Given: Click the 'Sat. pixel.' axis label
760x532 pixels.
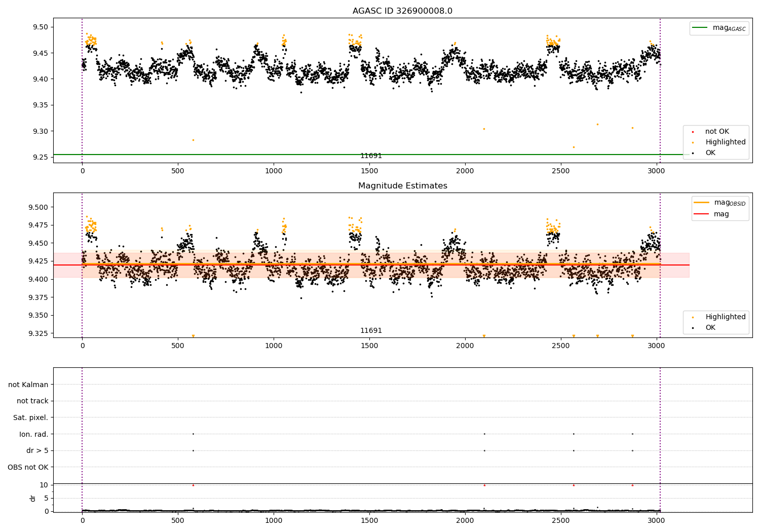Looking at the screenshot, I should tap(31, 417).
